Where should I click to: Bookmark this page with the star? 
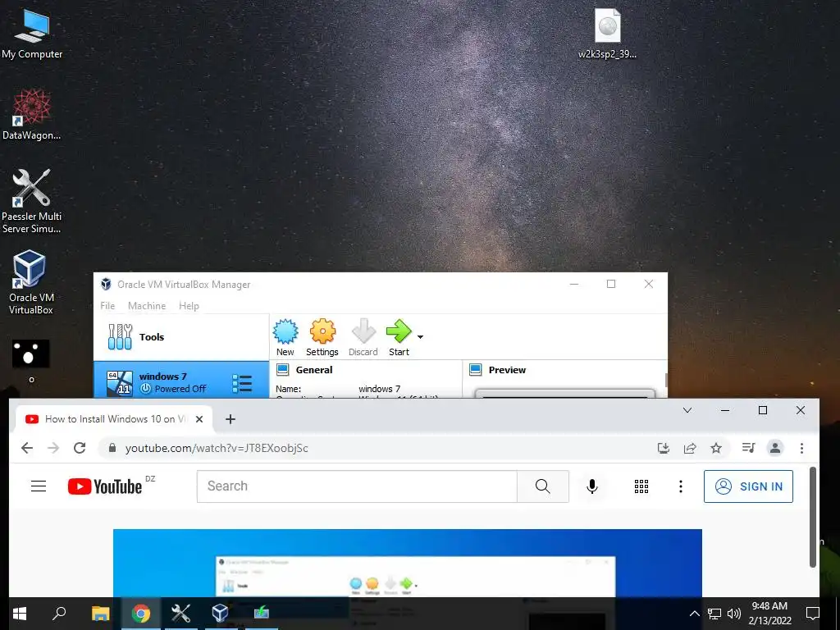tap(716, 448)
